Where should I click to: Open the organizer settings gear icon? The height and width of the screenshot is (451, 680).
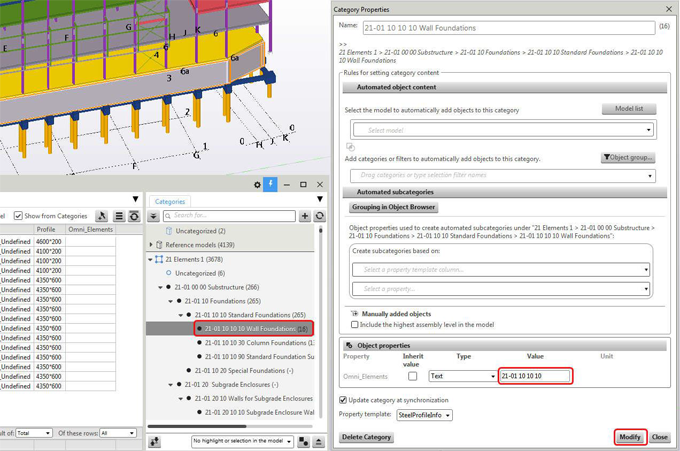click(x=257, y=185)
